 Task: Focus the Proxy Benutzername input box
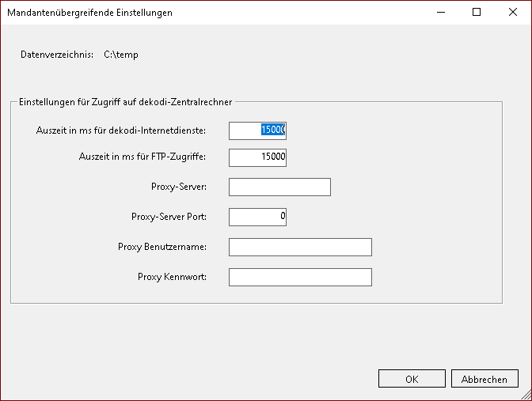[x=300, y=248]
